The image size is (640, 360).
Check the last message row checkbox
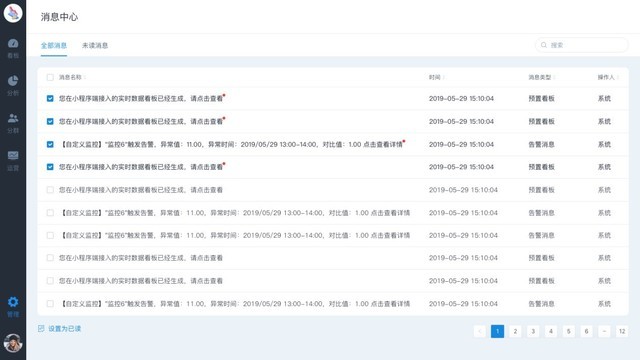tap(50, 304)
